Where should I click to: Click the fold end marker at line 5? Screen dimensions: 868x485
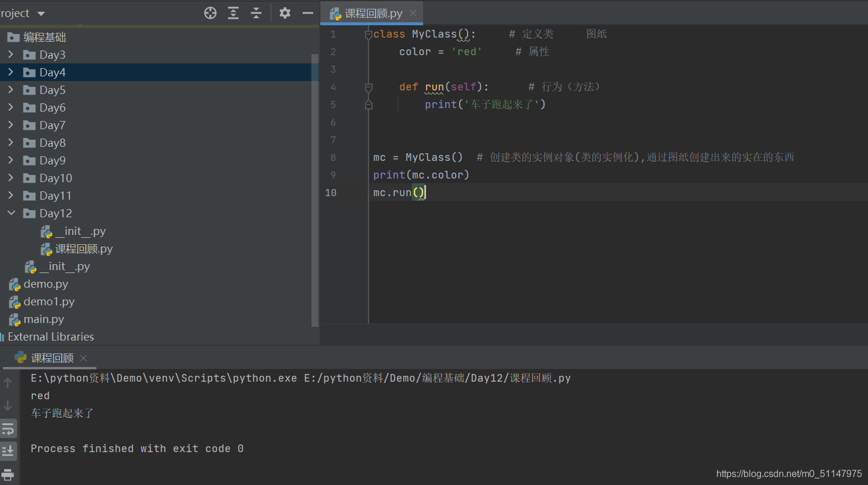pos(368,105)
